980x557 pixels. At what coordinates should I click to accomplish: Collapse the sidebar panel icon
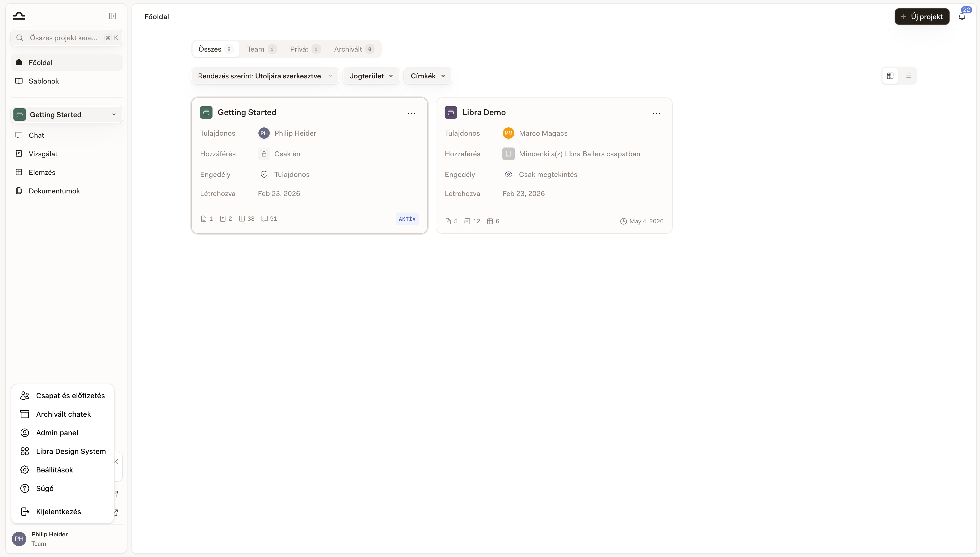click(x=112, y=16)
